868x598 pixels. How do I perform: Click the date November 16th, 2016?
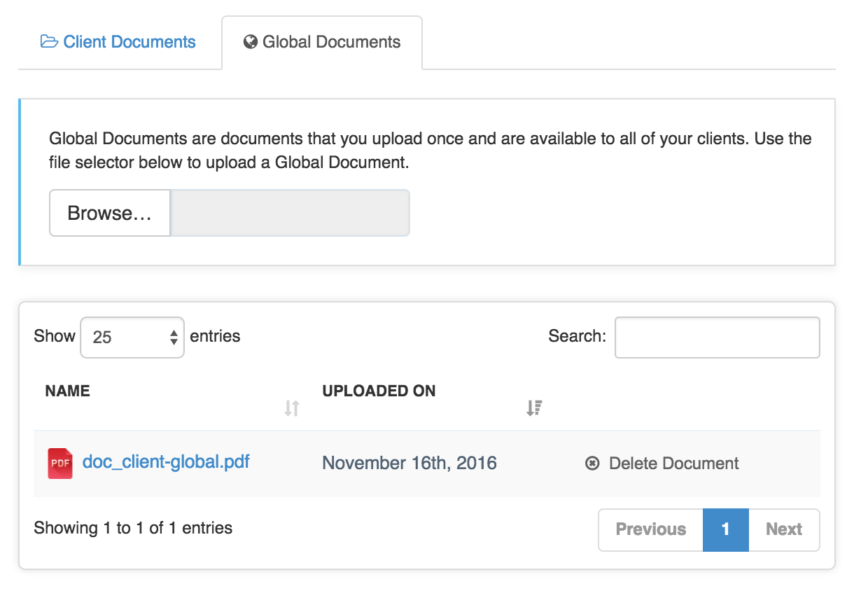click(x=409, y=464)
